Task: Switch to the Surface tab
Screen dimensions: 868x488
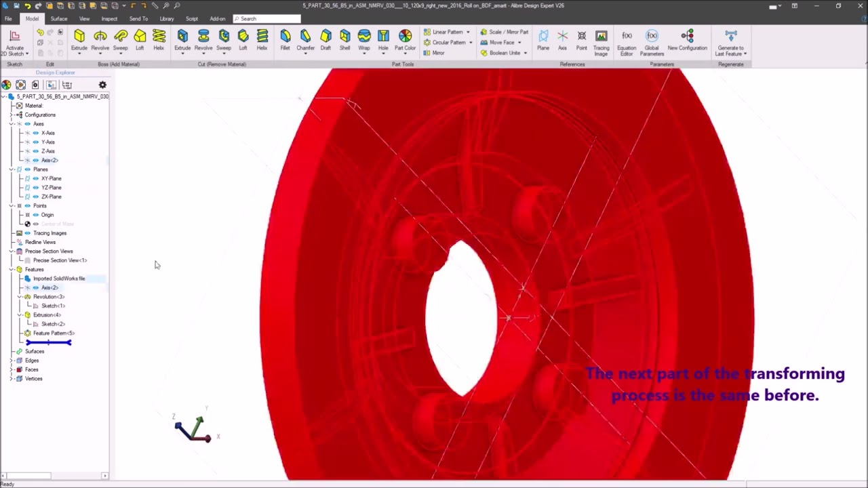Action: pyautogui.click(x=58, y=18)
